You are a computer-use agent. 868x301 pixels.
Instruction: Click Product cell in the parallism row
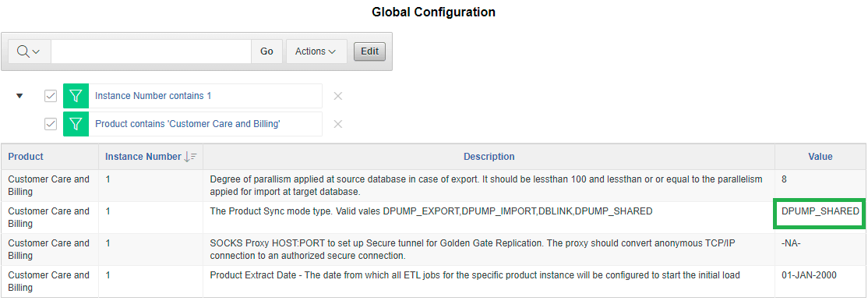point(49,186)
